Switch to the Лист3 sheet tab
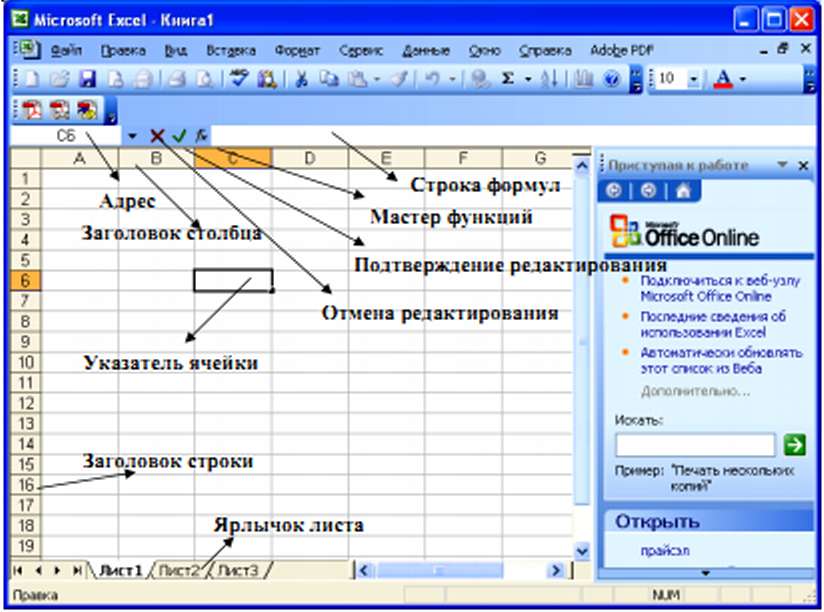Screen dimensions: 824x612 click(x=238, y=570)
